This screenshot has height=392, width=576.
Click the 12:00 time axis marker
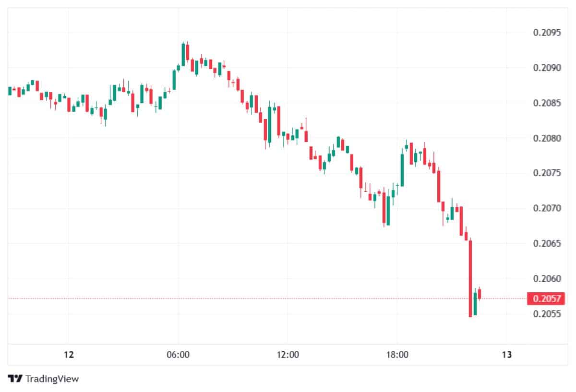point(287,355)
